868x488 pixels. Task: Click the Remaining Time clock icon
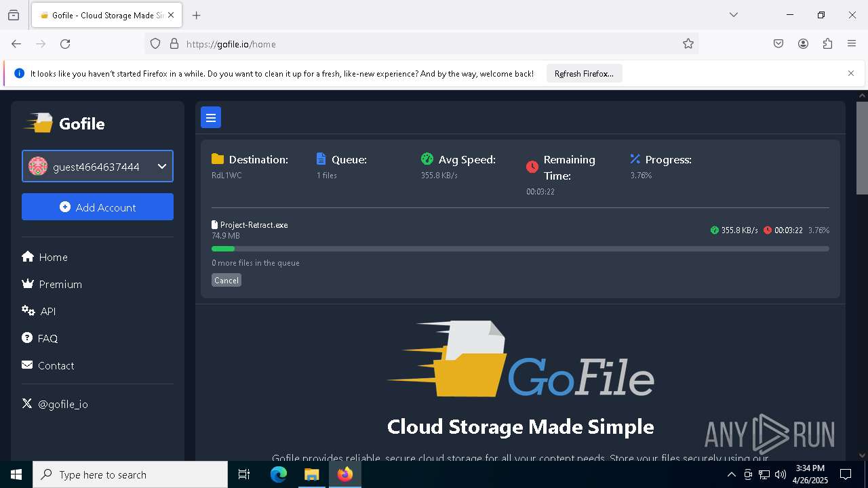[x=532, y=167]
